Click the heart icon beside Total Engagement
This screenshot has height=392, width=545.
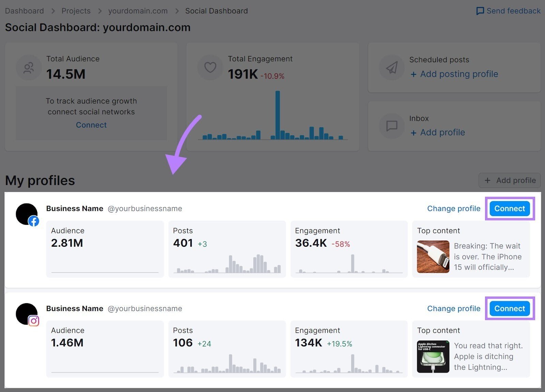pos(210,67)
